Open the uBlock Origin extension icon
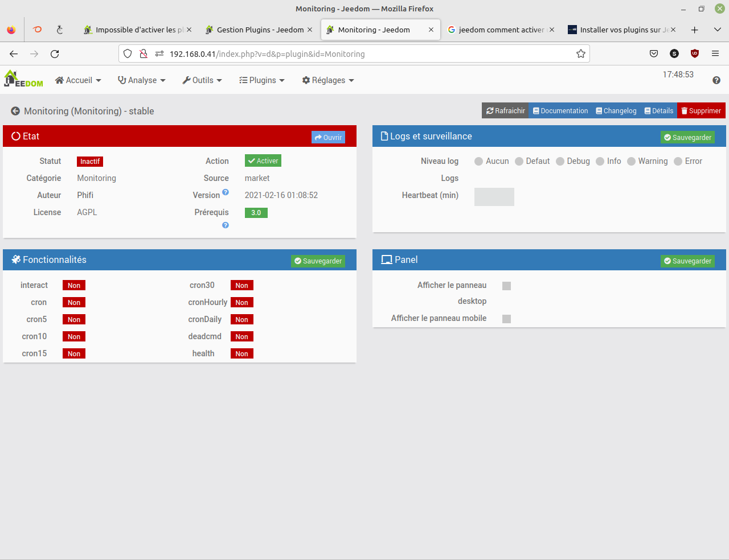The image size is (729, 560). 695,53
